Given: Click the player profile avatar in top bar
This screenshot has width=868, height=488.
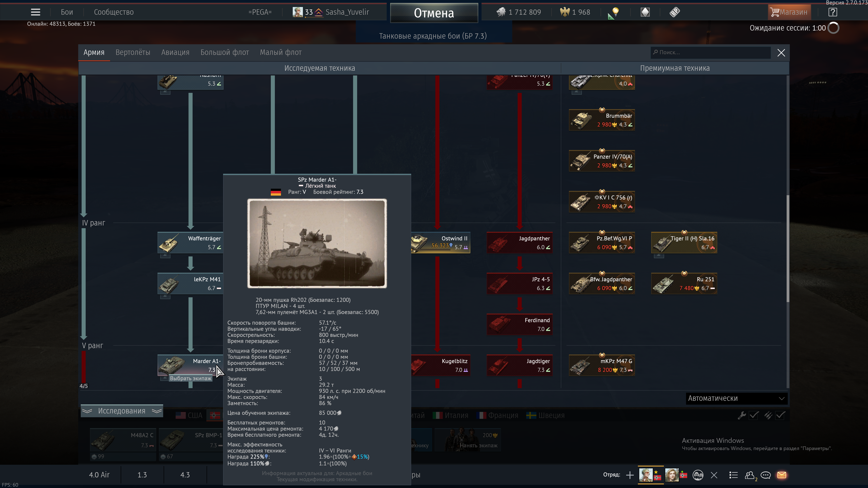Looking at the screenshot, I should (x=297, y=12).
